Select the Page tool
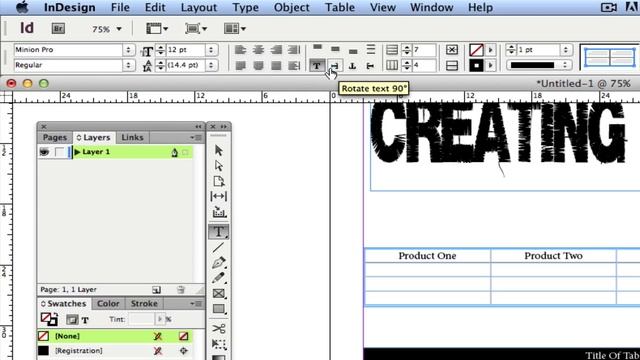 click(218, 181)
